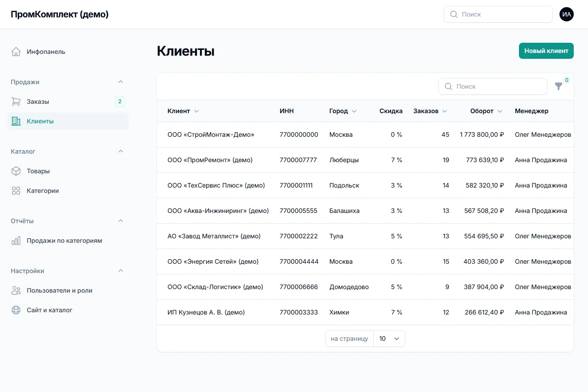Select ИП Кузнецов А. В. (демо)
Viewport: 588px width, 392px height.
pos(206,312)
